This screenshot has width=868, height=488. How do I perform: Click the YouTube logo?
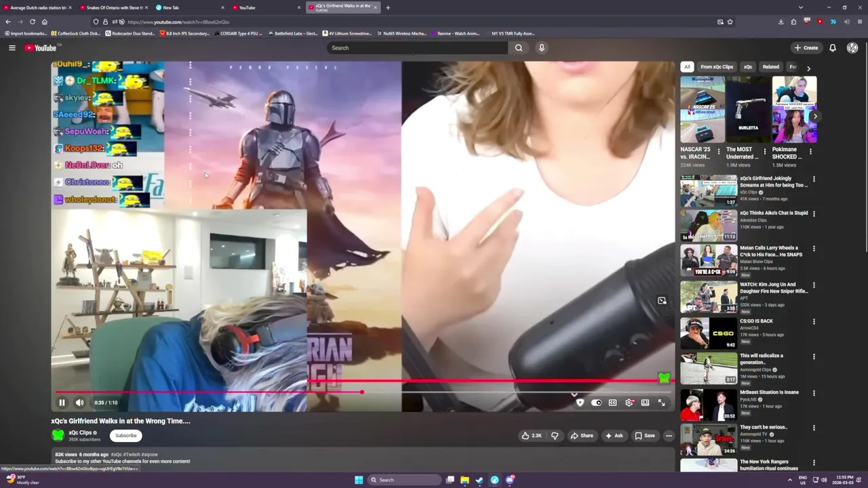tap(42, 47)
